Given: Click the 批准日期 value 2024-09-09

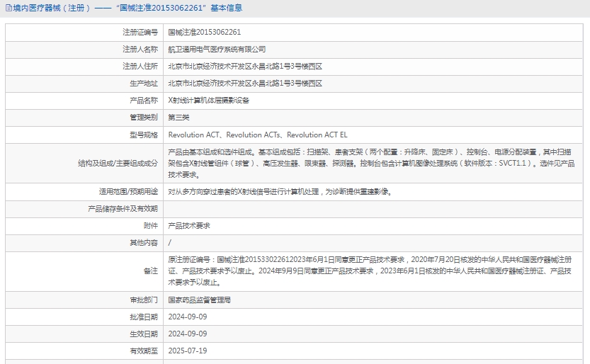Looking at the screenshot, I should click(187, 317).
